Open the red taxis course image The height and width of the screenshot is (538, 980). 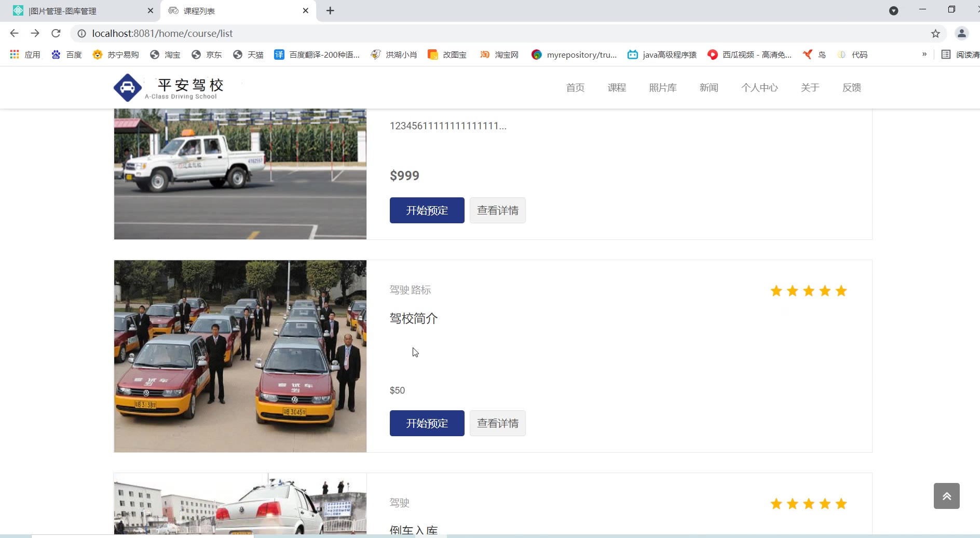pyautogui.click(x=240, y=356)
